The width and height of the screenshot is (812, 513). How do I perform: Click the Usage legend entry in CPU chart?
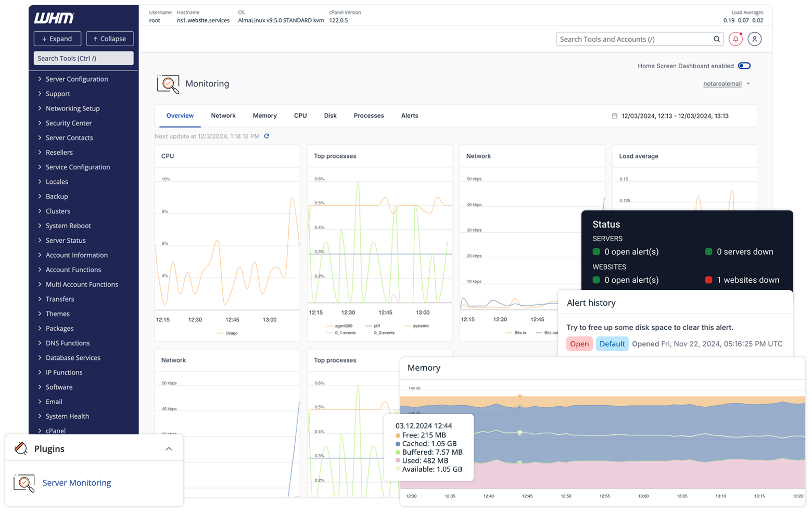click(227, 333)
